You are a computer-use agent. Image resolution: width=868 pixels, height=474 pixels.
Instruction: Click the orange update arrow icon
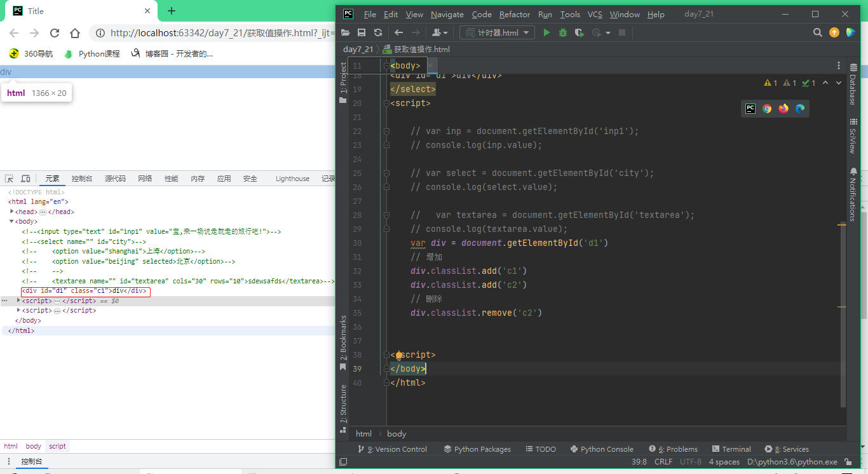pos(834,32)
